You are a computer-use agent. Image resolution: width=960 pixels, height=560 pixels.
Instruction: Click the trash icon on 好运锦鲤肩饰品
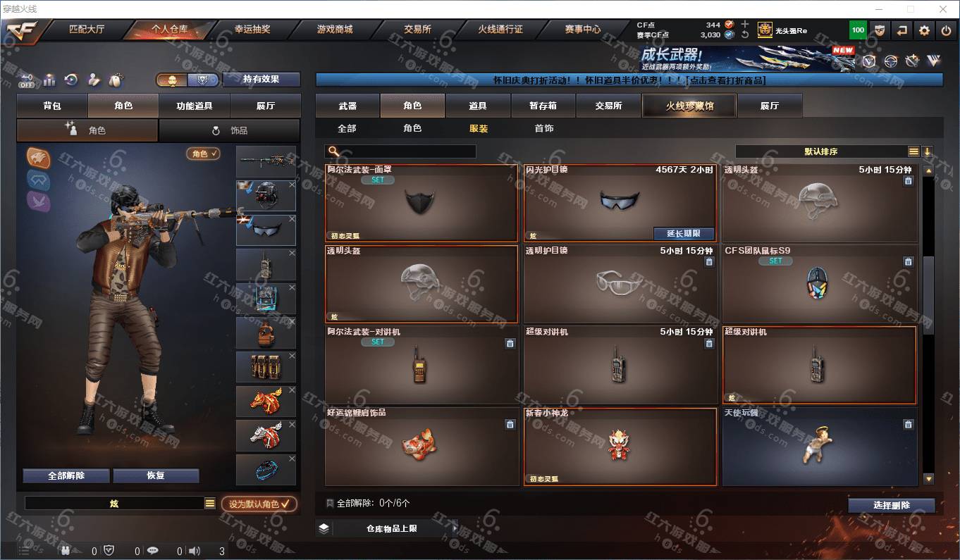(x=510, y=424)
